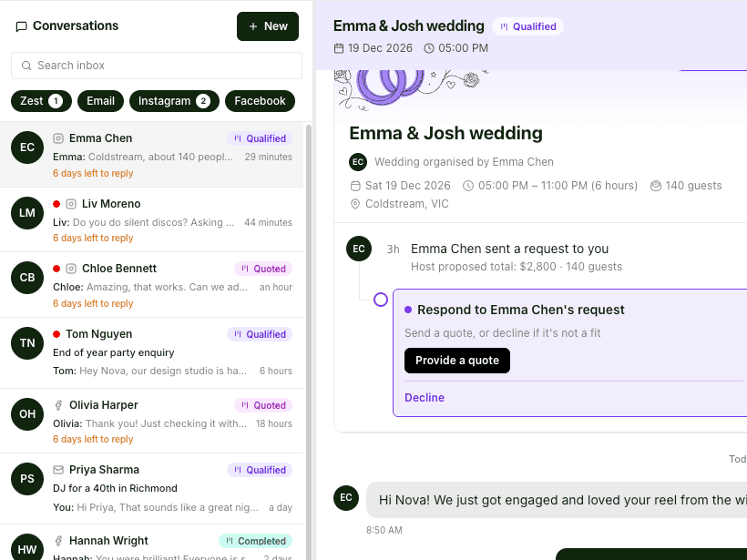Click the CB avatar for Chloe Bennett
747x560 pixels.
pos(27,278)
